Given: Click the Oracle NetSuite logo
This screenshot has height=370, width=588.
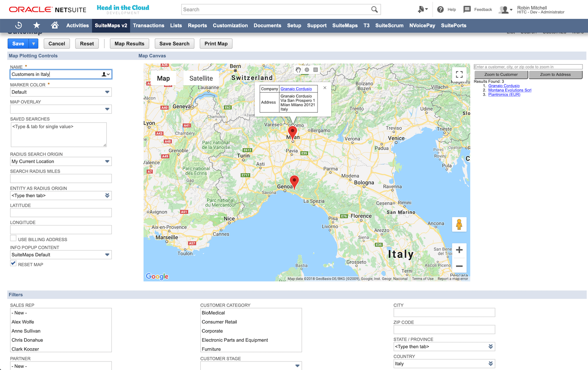Looking at the screenshot, I should [48, 10].
